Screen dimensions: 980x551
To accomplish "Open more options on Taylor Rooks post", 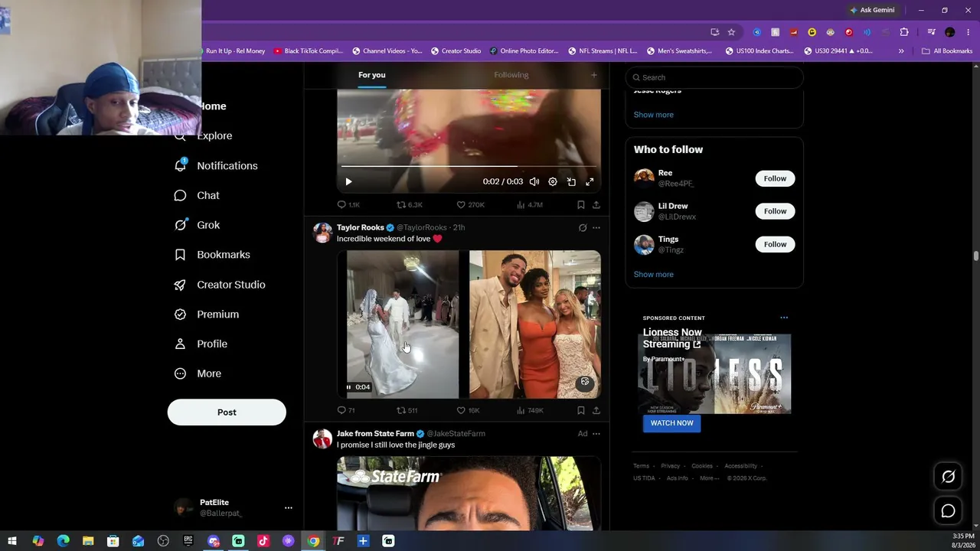I will (x=596, y=227).
